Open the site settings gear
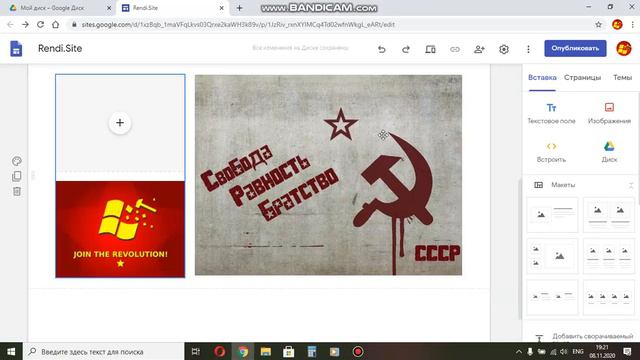The height and width of the screenshot is (360, 640). 504,49
